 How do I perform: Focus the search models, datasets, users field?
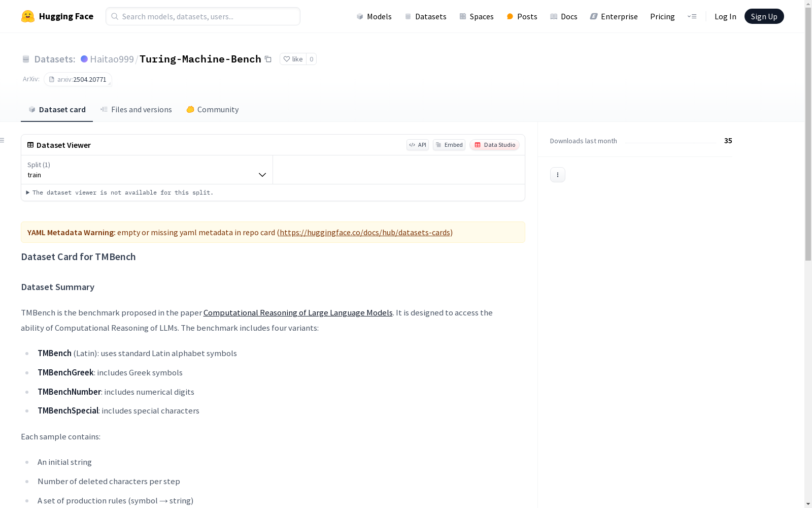click(203, 16)
